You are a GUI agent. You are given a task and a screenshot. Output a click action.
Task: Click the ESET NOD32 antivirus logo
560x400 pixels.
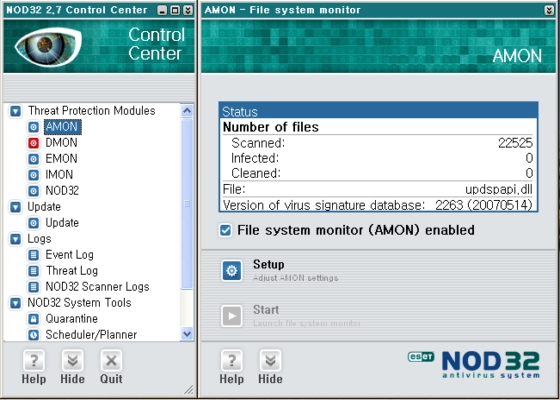tap(474, 365)
